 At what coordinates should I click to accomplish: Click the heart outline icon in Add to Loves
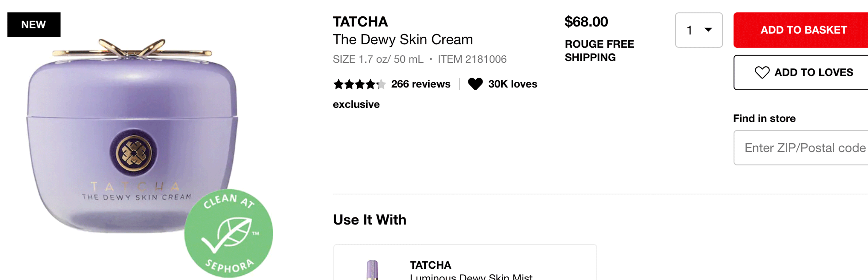pos(762,72)
